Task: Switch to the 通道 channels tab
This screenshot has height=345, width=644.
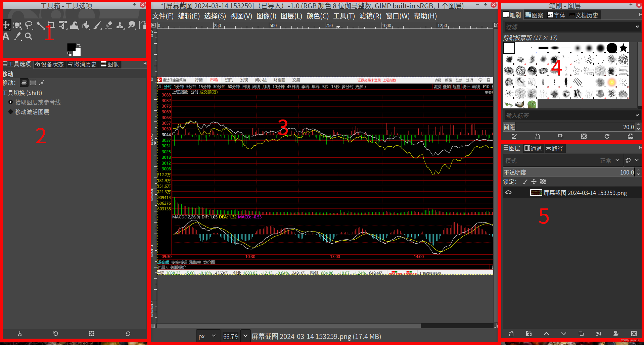Action: point(533,148)
